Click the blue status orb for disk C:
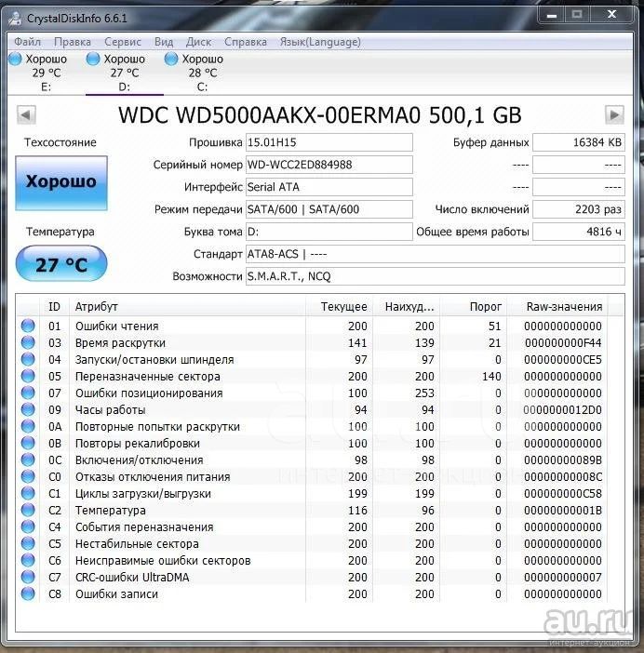 171,59
